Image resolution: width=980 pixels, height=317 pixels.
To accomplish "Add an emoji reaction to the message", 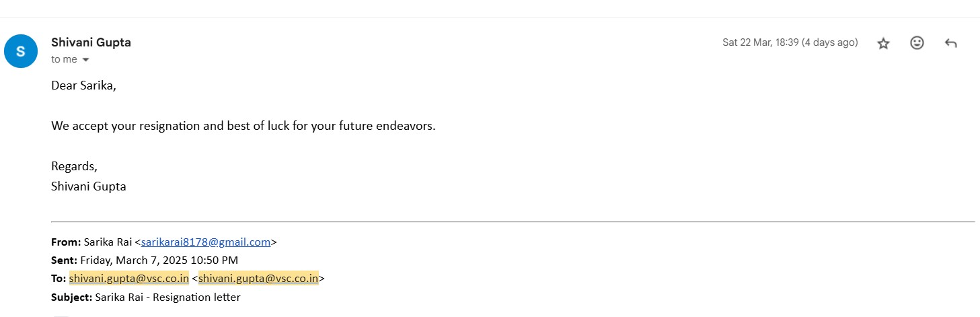I will [917, 43].
